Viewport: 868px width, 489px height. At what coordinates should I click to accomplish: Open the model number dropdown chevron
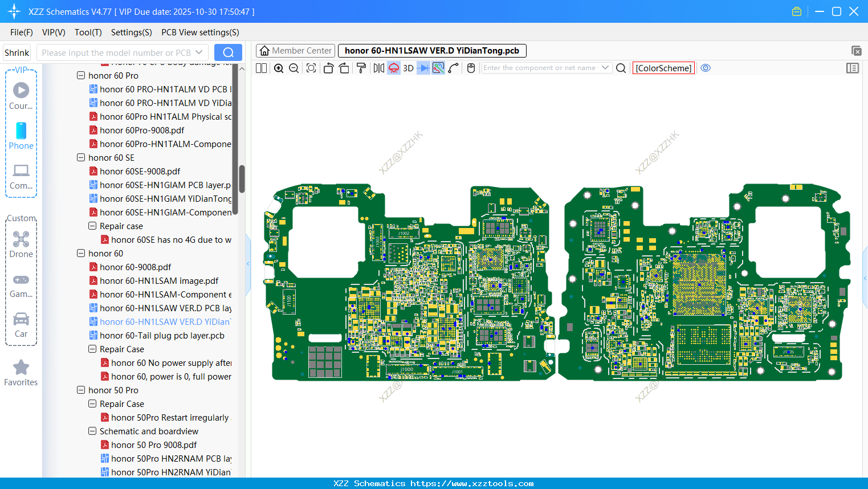coord(199,52)
